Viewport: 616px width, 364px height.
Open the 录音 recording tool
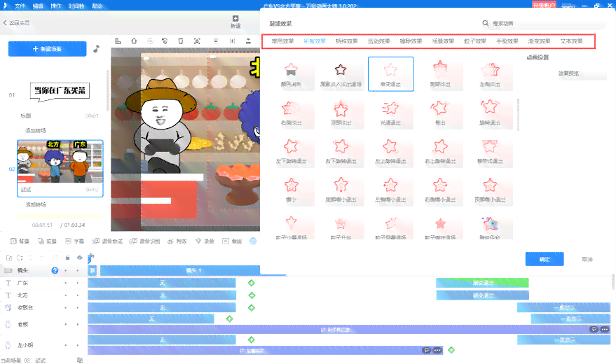point(205,241)
